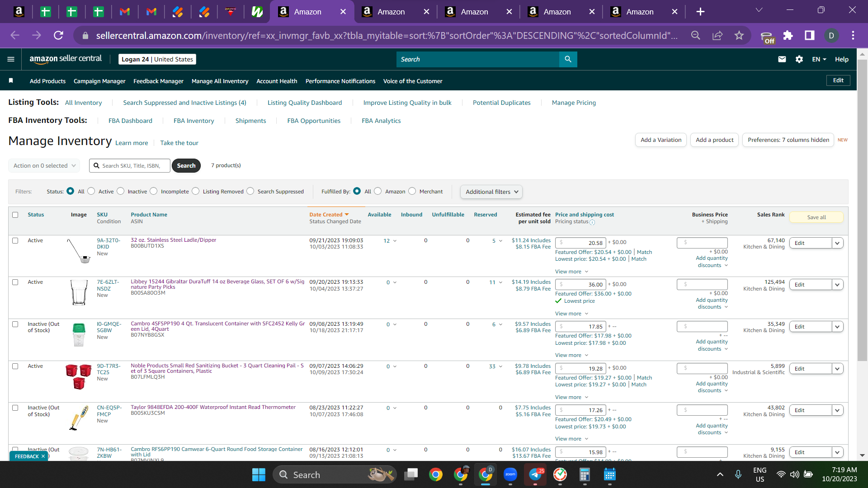Edit the 20.58 price field for Ladle
The image size is (868, 488).
point(580,243)
